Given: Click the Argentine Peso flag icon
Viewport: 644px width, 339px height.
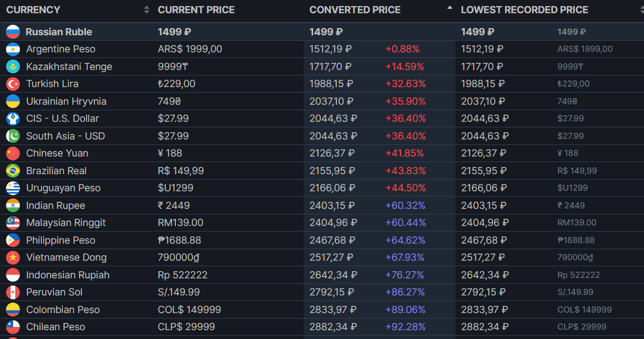Looking at the screenshot, I should click(x=13, y=49).
